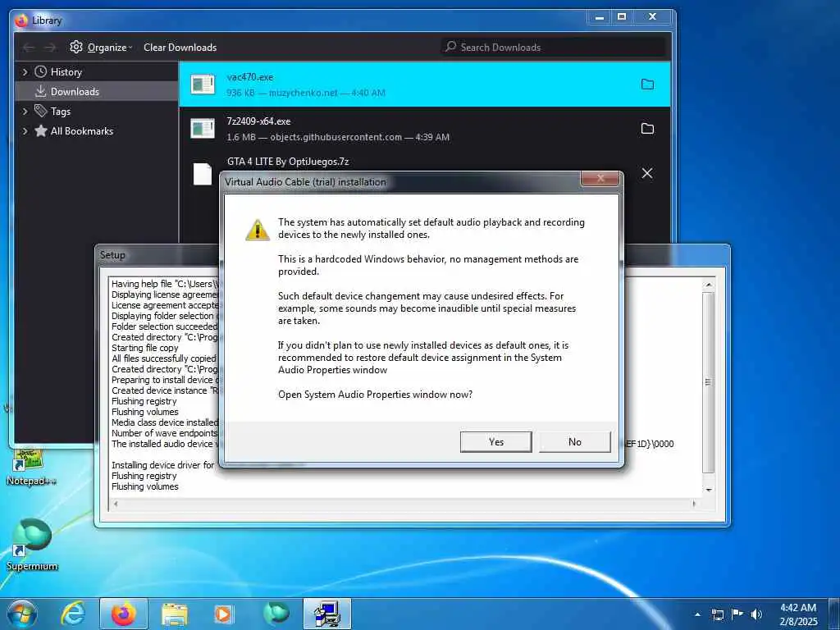Viewport: 840px width, 630px height.
Task: Expand the All Bookmarks tree node
Action: tap(25, 130)
